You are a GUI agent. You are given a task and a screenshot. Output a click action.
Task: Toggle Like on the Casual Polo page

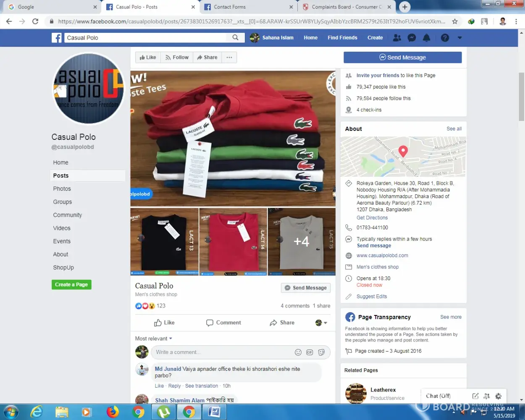148,58
